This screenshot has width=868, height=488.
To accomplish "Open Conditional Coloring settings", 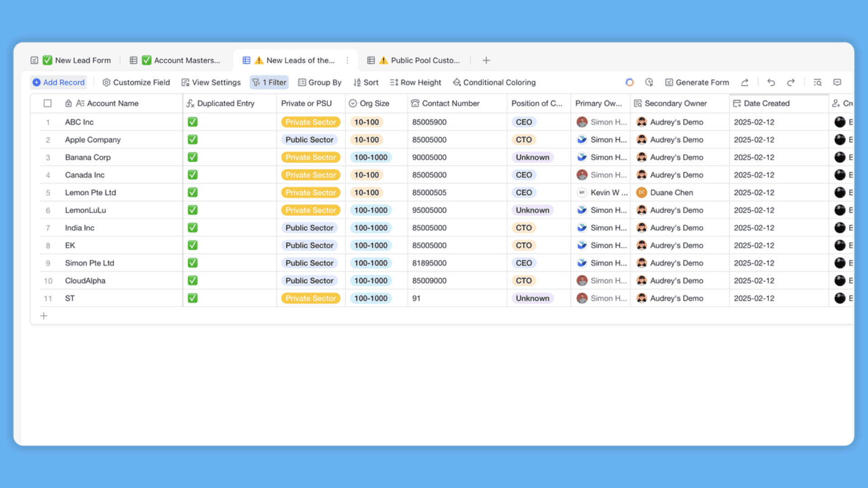I will click(x=494, y=82).
